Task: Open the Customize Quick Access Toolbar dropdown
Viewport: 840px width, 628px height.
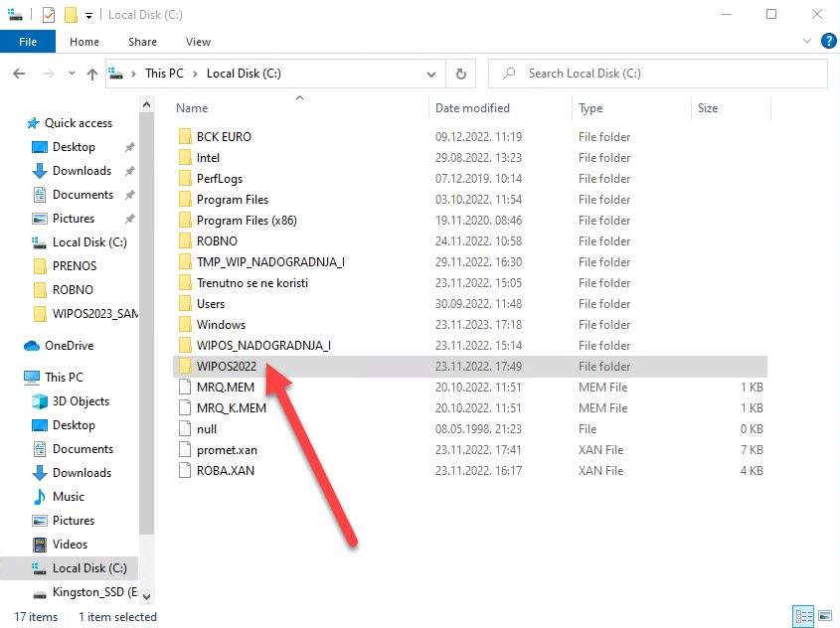Action: point(88,16)
